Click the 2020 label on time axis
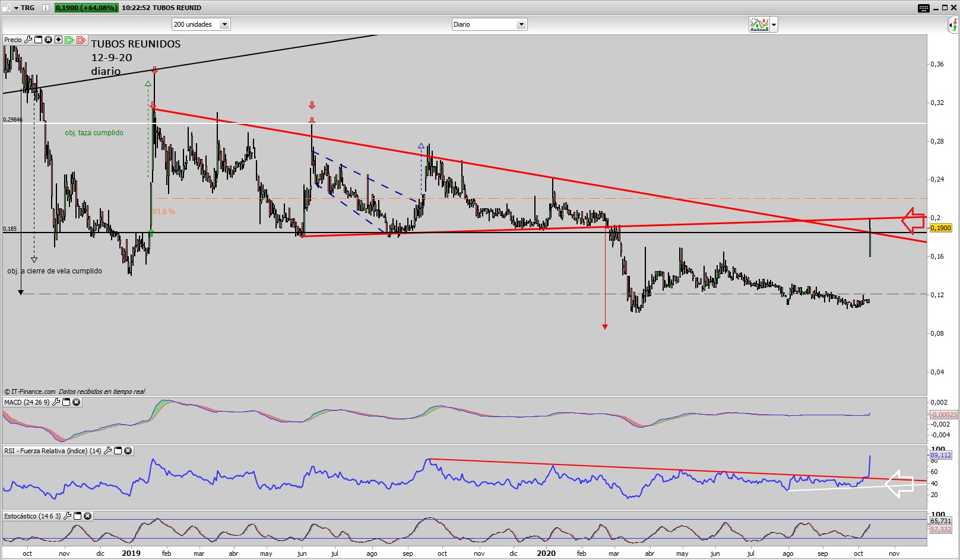 click(x=546, y=553)
